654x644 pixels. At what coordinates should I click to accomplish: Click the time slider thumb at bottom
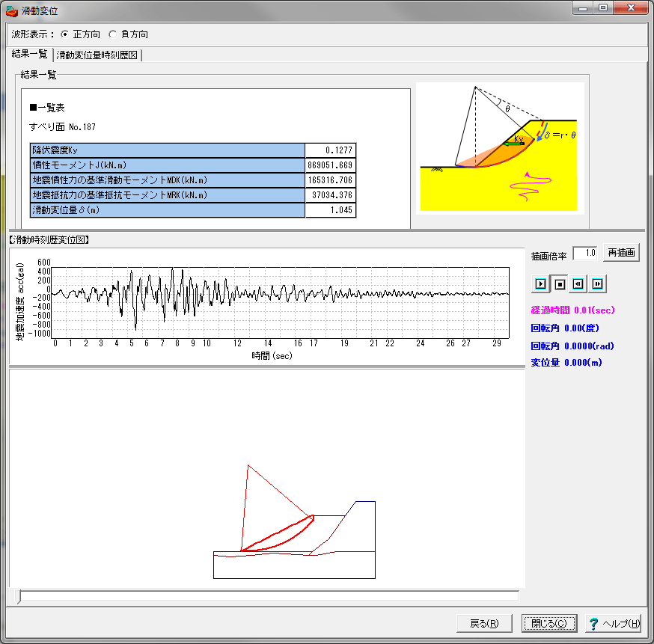click(x=19, y=596)
